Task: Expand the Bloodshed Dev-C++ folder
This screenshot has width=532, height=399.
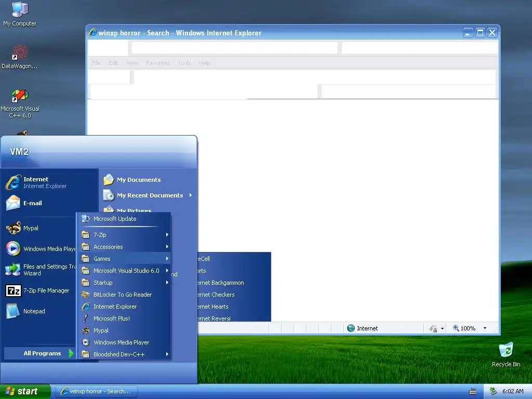Action: point(124,354)
